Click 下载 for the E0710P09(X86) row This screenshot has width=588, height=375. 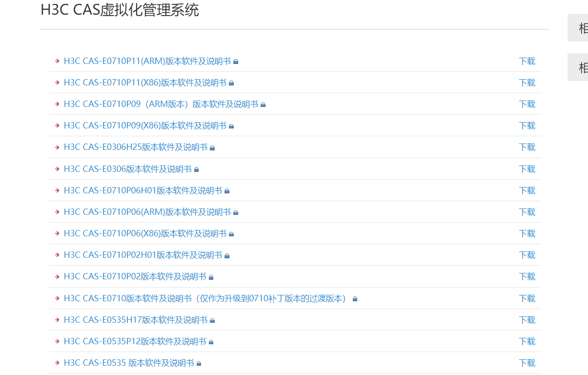(x=527, y=125)
